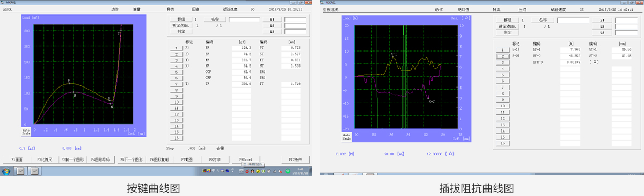The width and height of the screenshot is (644, 196).
Task: Select row button 7 in left data table
Action: point(177,85)
